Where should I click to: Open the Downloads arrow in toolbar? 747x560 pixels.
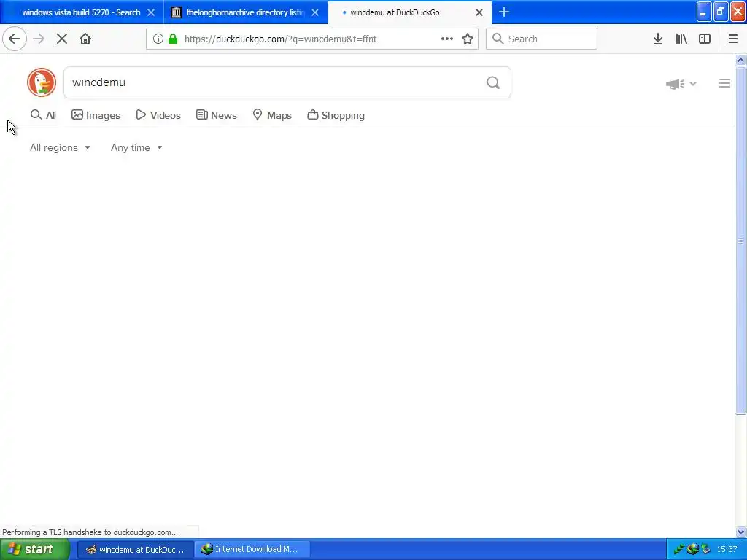click(658, 39)
